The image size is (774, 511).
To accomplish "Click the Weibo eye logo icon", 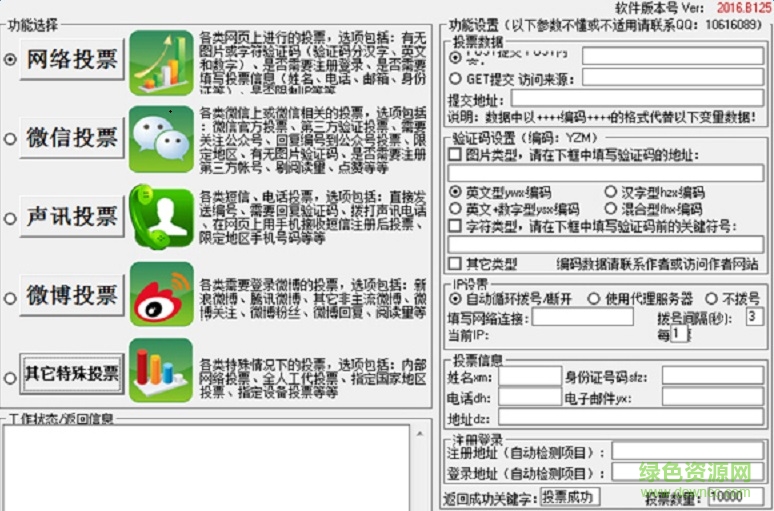I will tap(161, 294).
